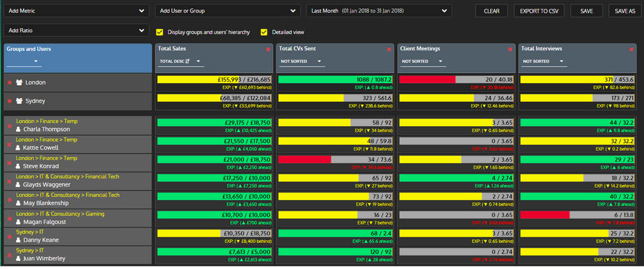The image size is (644, 269).
Task: Open the Add User or Group dropdown
Action: [x=227, y=11]
